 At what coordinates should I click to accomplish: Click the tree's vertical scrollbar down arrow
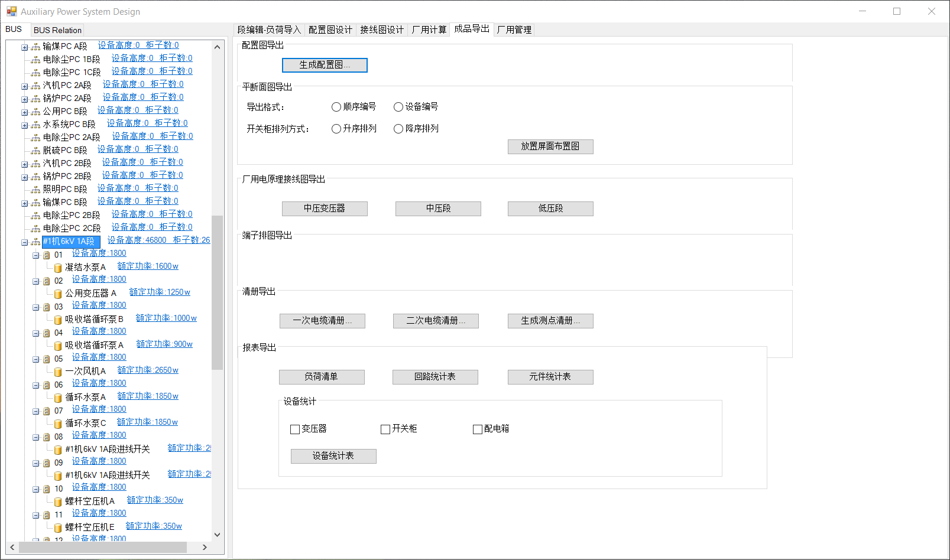[217, 535]
